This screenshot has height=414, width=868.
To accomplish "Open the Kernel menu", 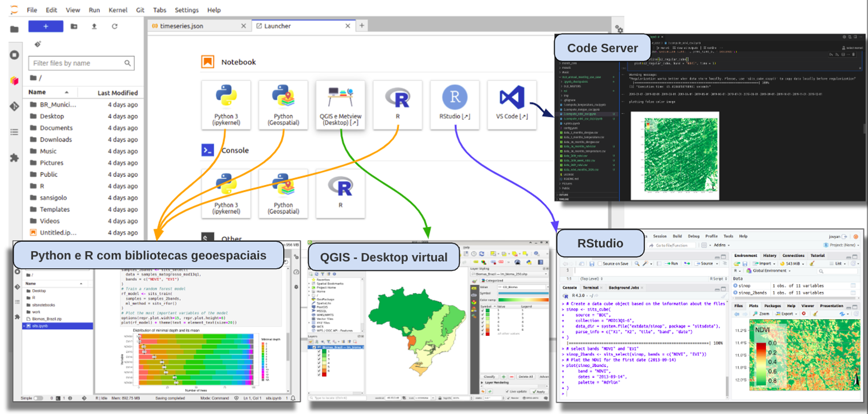I will coord(118,10).
